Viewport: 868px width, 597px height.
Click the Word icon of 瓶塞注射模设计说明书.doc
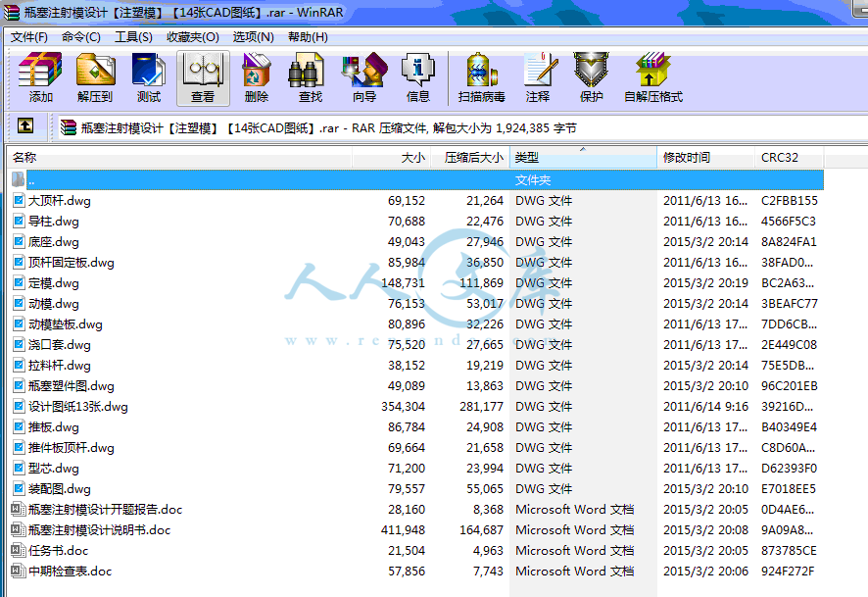[x=19, y=530]
